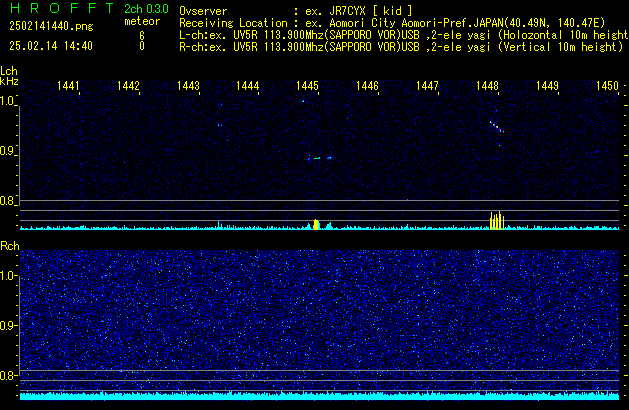Viewport: 629px width, 410px height.
Task: Click the Rch 0.9 frequency axis label
Action: (x=8, y=325)
